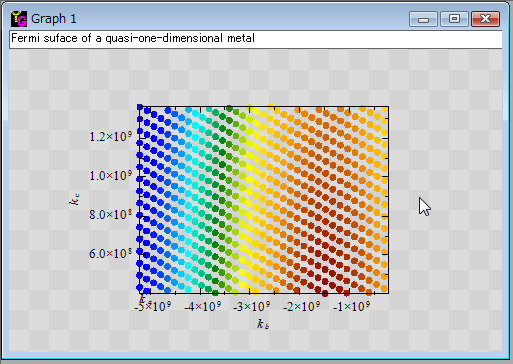Maximize the Graph 1 window
Viewport: 513px width, 364px height.
454,19
